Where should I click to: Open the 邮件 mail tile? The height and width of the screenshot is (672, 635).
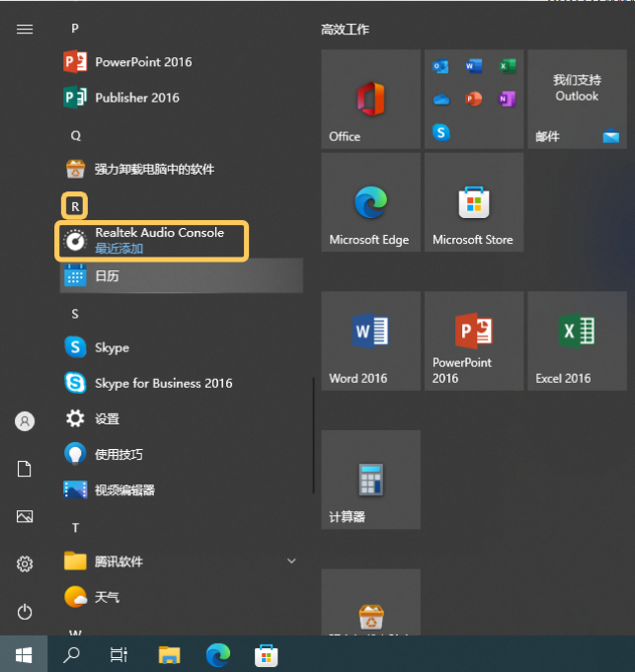point(577,99)
